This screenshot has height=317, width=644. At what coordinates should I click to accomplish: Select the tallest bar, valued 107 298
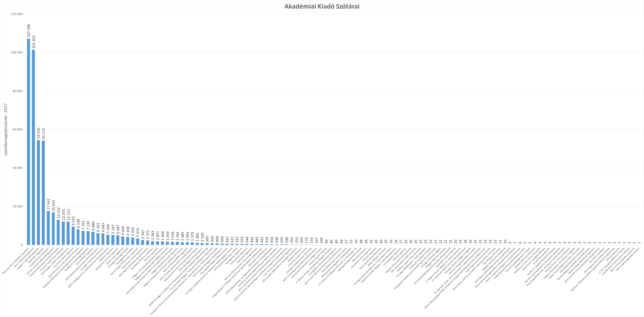(x=29, y=142)
